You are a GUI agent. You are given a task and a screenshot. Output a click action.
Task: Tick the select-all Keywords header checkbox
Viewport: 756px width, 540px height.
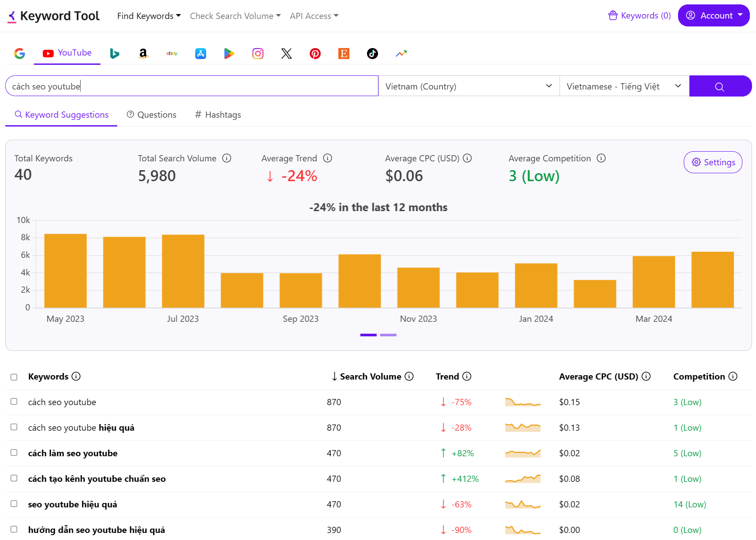(x=14, y=377)
